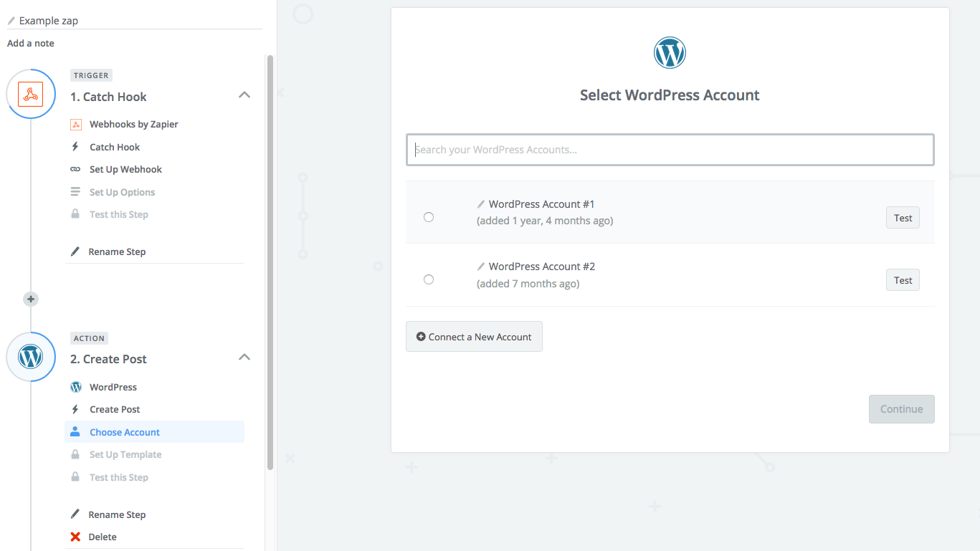Click WordPress Account #2 name text
Image resolution: width=980 pixels, height=551 pixels.
tap(542, 267)
